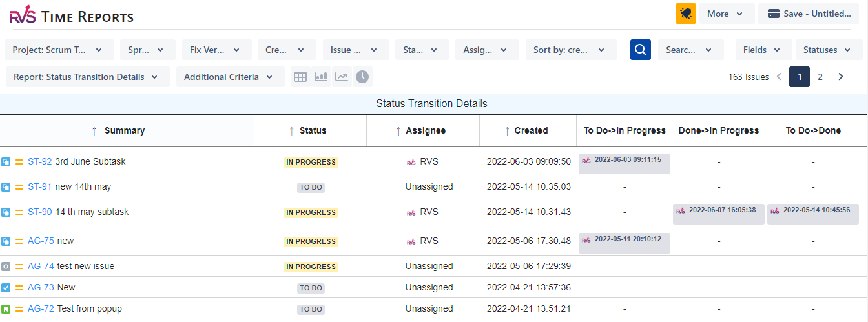Sort by Status column arrow
The image size is (868, 322).
click(x=291, y=130)
